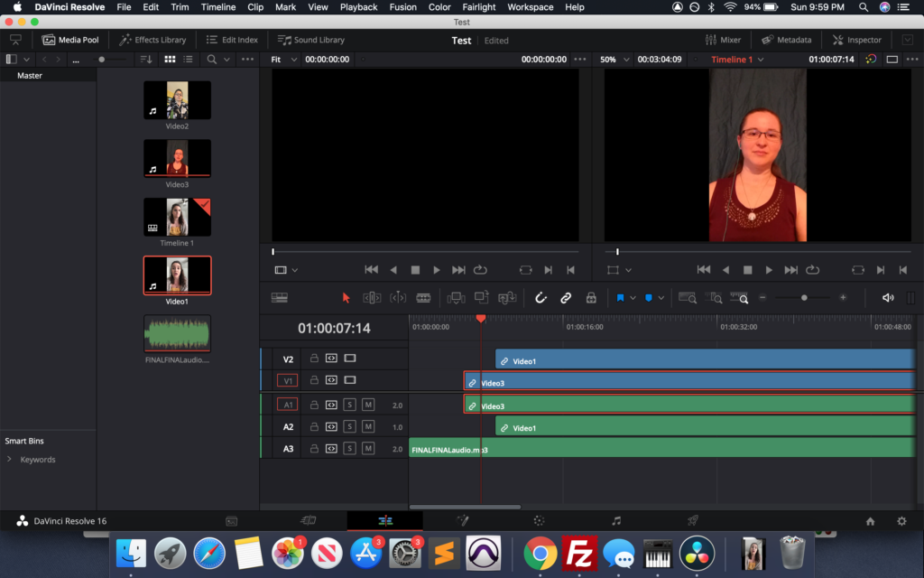Image resolution: width=924 pixels, height=578 pixels.
Task: Adjust the timeline zoom slider
Action: [x=803, y=297]
